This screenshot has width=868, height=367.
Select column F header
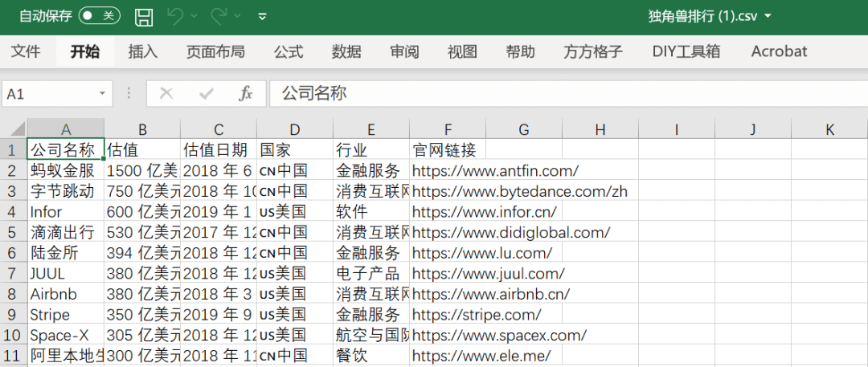click(x=448, y=129)
